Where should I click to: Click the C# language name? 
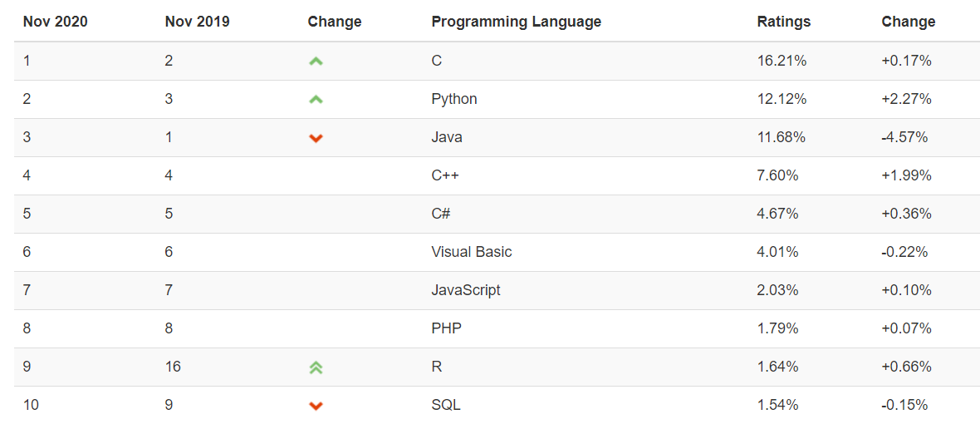(x=441, y=214)
